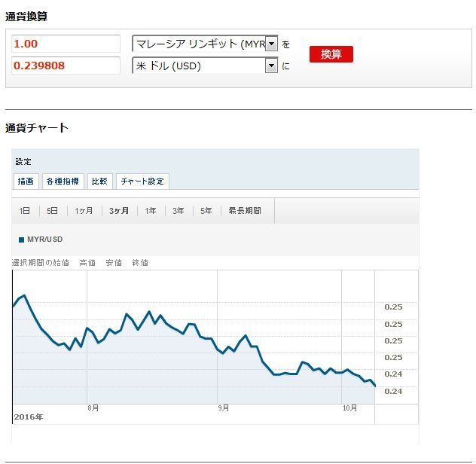Image resolution: width=476 pixels, height=464 pixels.
Task: Click the converted result field 0.239808
Action: pos(66,66)
